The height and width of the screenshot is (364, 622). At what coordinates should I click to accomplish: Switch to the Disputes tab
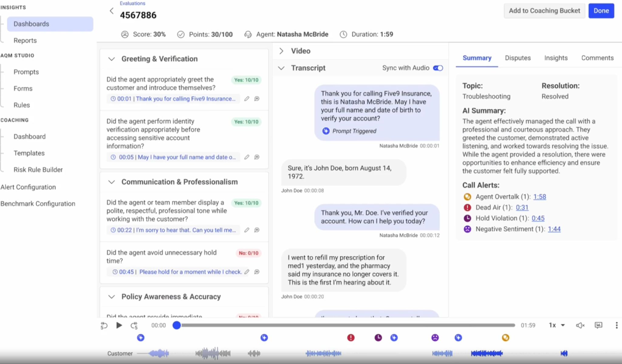pos(518,58)
